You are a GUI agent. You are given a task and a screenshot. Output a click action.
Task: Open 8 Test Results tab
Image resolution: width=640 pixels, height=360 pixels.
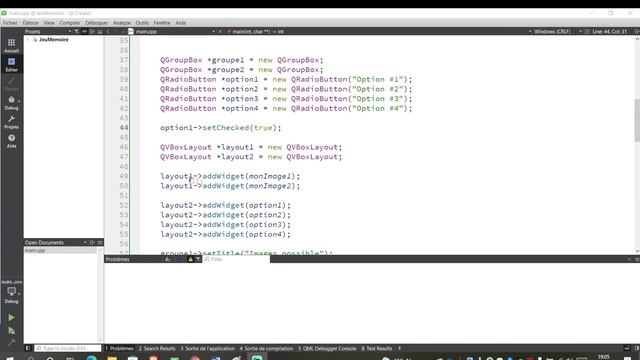377,348
